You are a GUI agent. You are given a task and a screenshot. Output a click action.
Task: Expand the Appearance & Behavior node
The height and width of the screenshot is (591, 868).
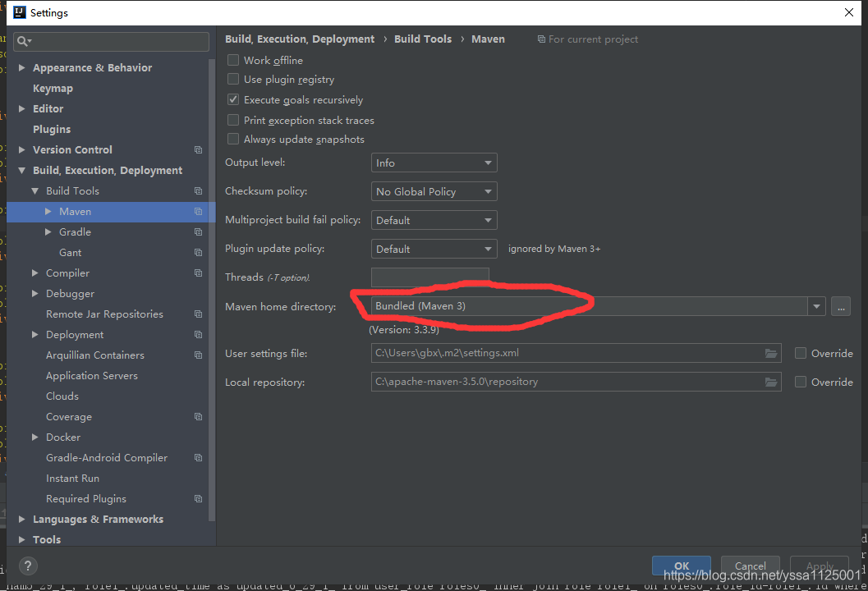(21, 67)
